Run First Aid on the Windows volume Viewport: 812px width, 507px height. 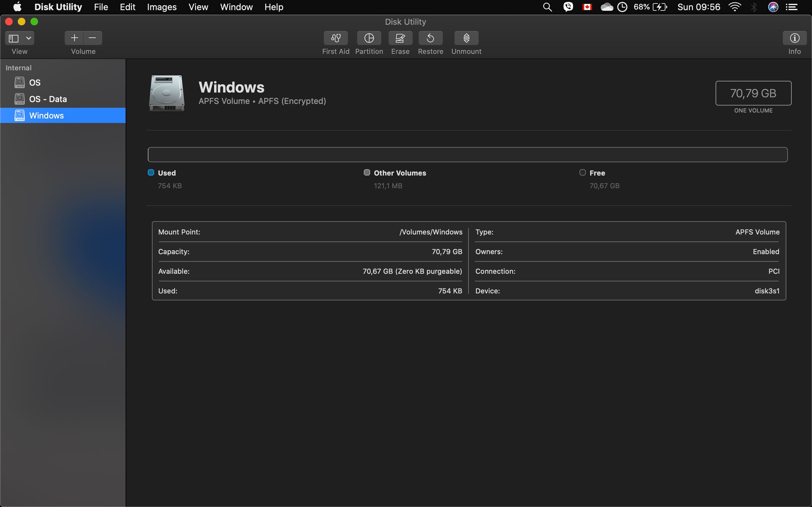[335, 38]
